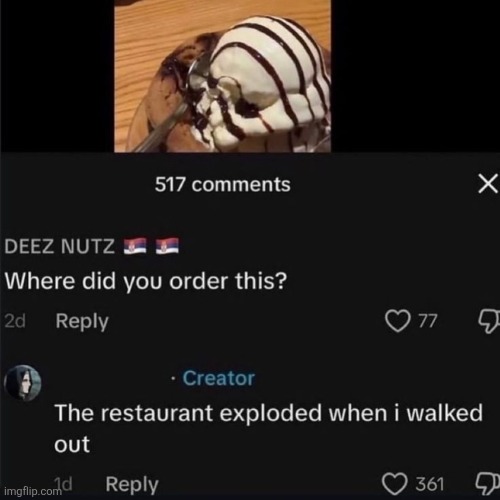Tap the second Serbian flag emoji
Screen dimensions: 500x500
pyautogui.click(x=168, y=246)
